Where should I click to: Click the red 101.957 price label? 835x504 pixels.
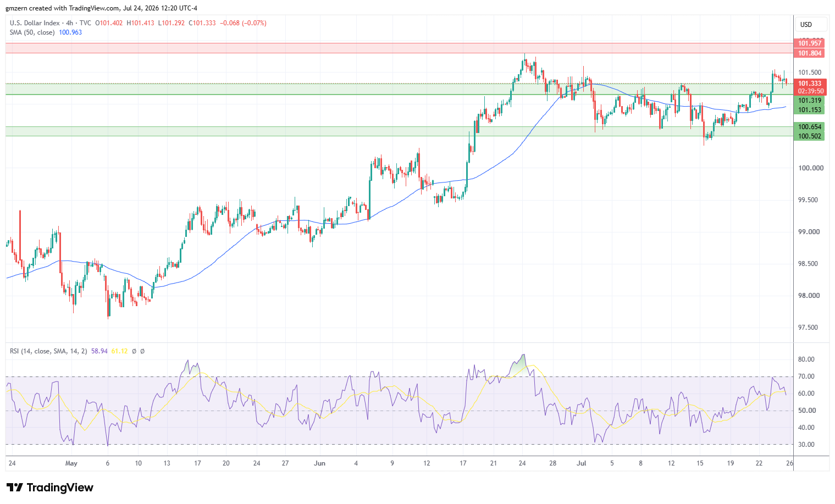coord(810,43)
